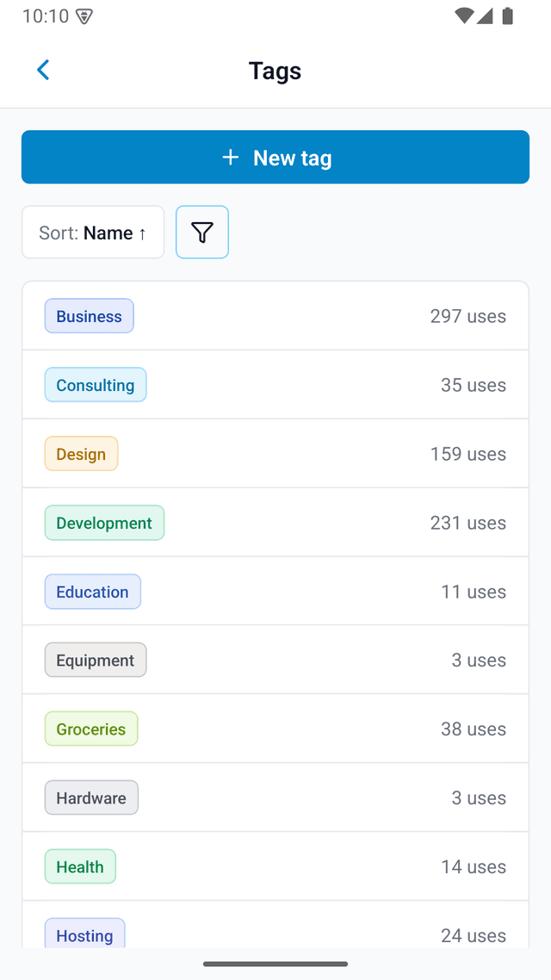Select the Design tag chip
The height and width of the screenshot is (980, 551).
(x=81, y=453)
